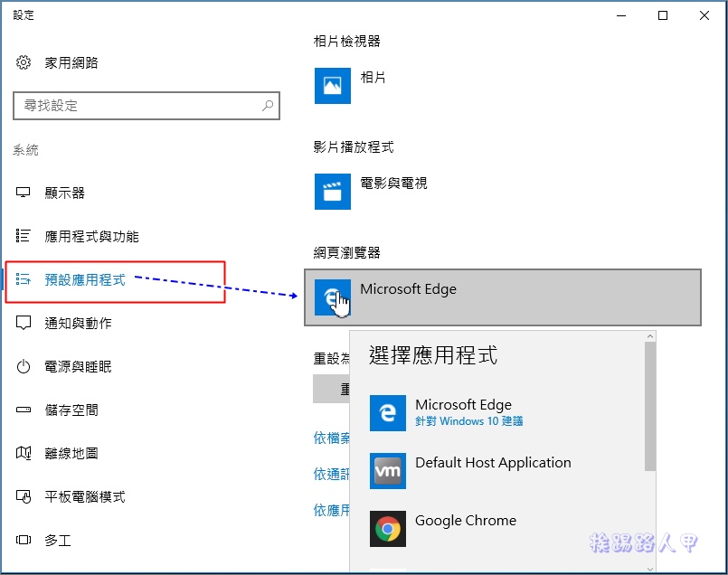This screenshot has width=728, height=575.
Task: Click Microsoft Edge icon in chooser list
Action: tap(388, 413)
